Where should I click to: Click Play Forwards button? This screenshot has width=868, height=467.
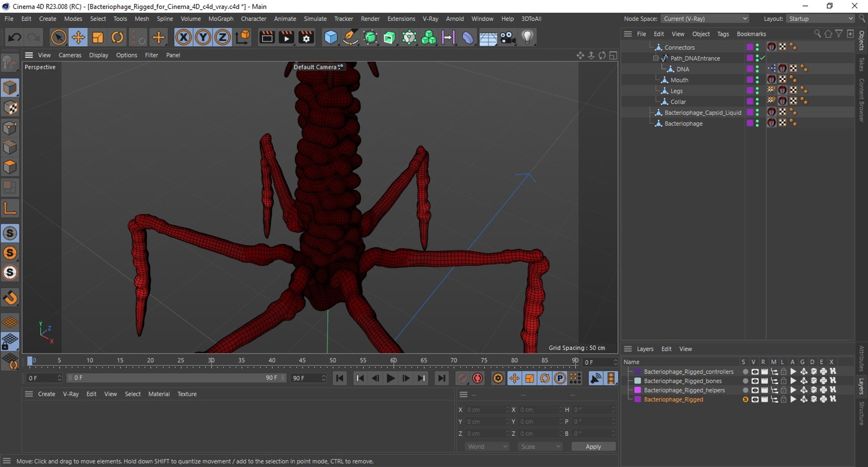[391, 378]
